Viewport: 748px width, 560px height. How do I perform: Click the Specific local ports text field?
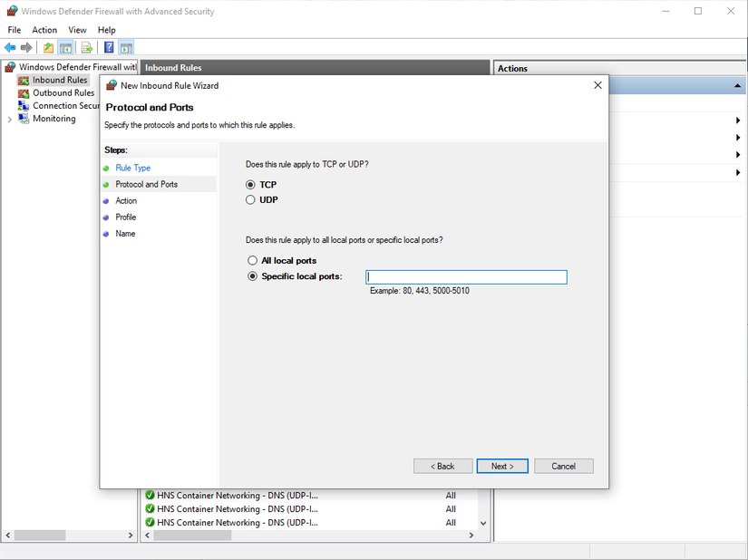coord(466,277)
